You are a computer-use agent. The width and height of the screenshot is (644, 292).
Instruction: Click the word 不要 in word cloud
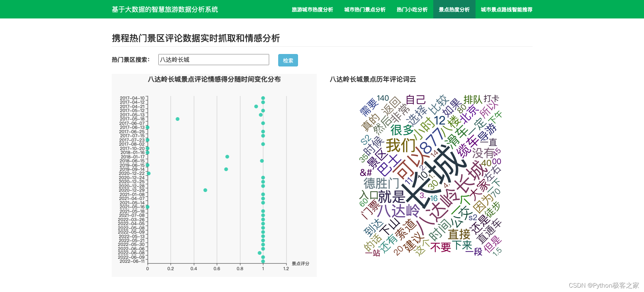440,247
